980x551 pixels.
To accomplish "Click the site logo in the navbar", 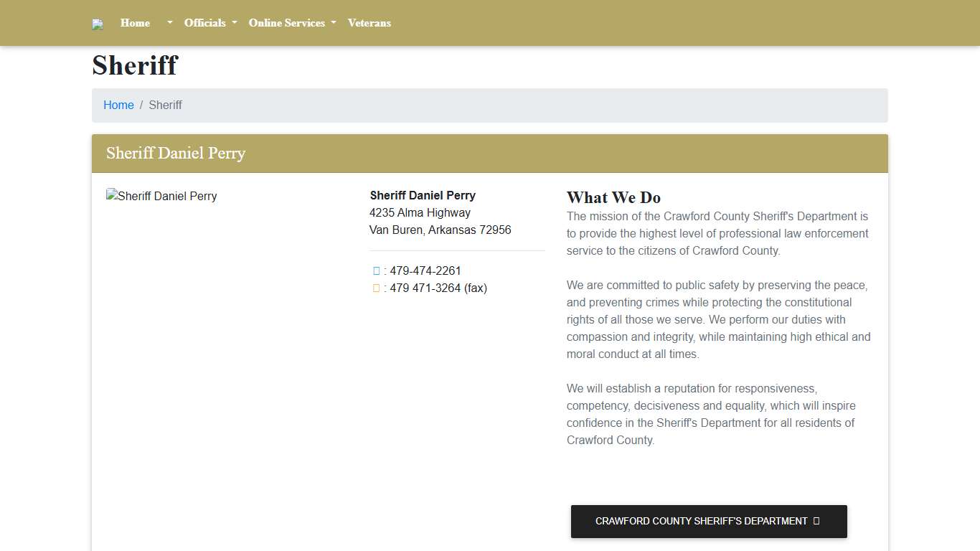I will pos(98,24).
